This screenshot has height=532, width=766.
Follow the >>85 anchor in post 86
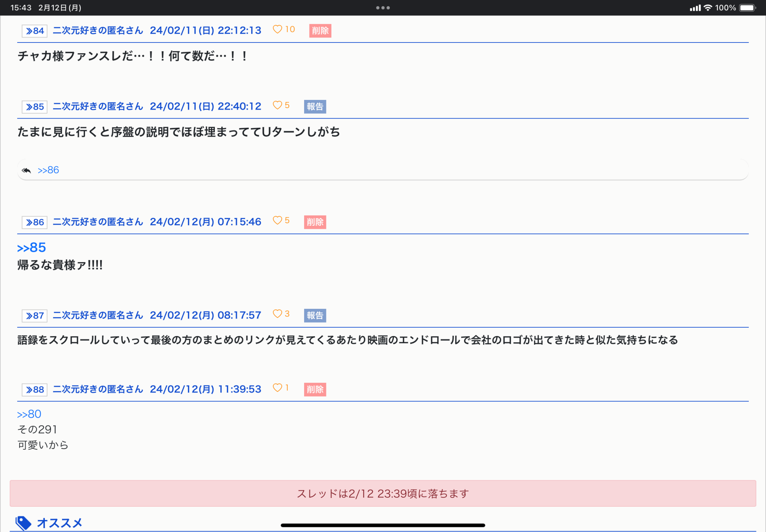tap(31, 248)
